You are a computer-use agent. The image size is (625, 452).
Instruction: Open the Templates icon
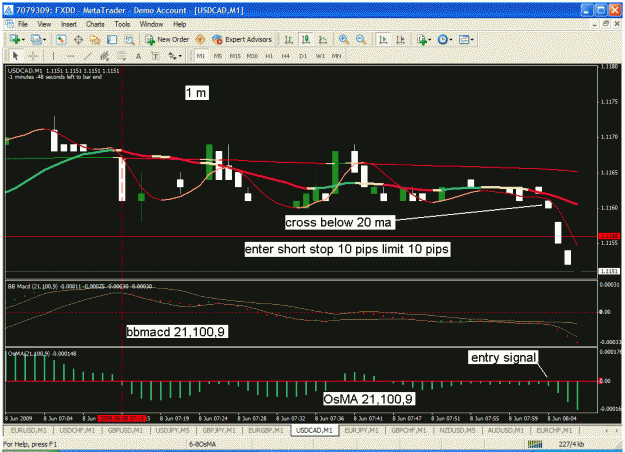[x=464, y=39]
